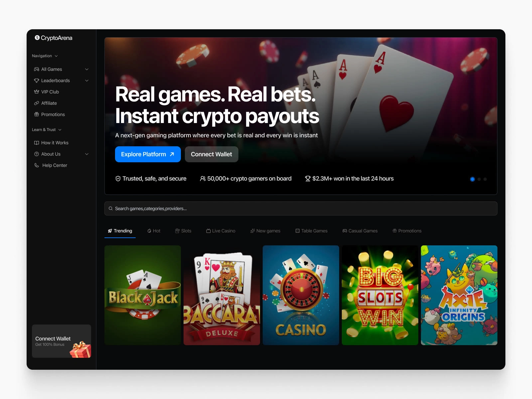
Task: Click the Affiliate link icon
Action: coord(37,103)
